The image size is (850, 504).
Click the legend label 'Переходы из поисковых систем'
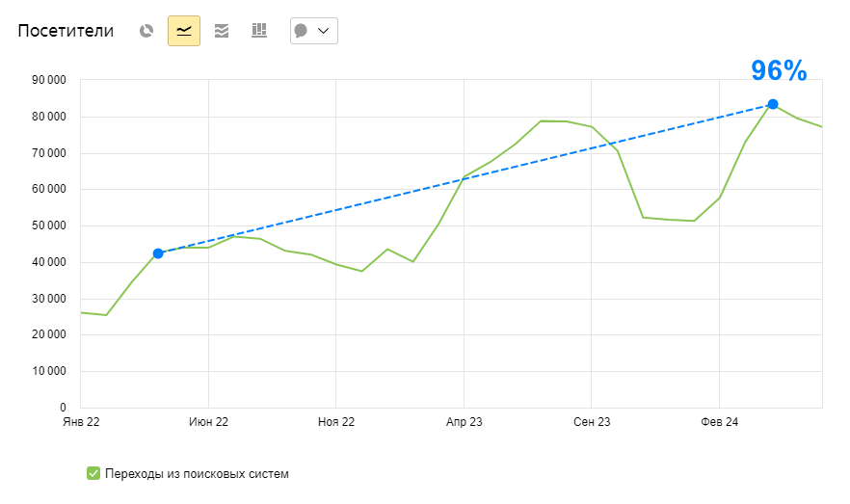tap(197, 474)
